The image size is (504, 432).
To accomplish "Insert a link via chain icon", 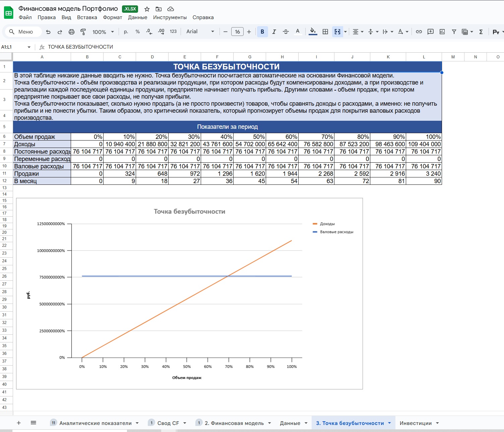I will coord(419,32).
